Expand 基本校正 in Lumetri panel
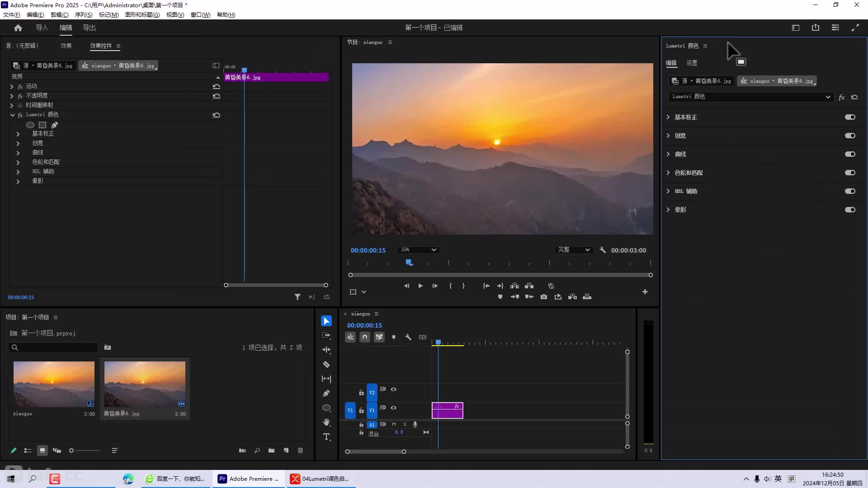 point(668,117)
